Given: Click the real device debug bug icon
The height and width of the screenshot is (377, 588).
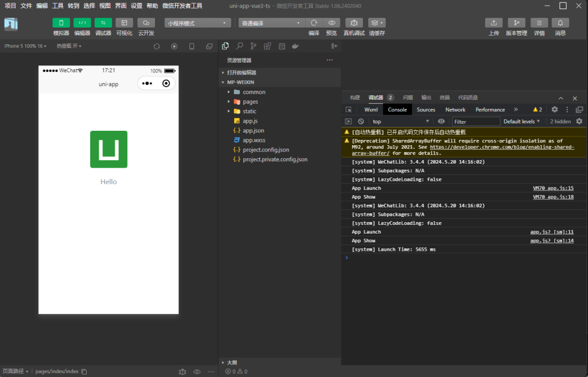Looking at the screenshot, I should pyautogui.click(x=354, y=23).
